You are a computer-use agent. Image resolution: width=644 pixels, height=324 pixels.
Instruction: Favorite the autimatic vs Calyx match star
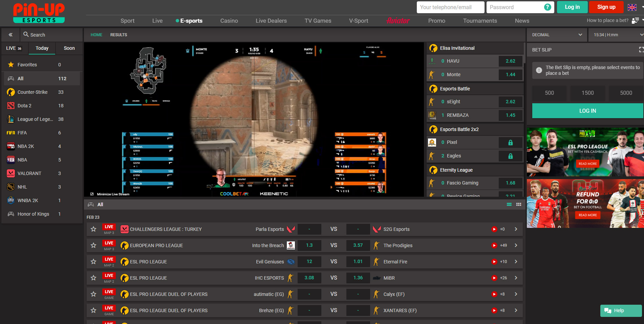click(x=93, y=294)
